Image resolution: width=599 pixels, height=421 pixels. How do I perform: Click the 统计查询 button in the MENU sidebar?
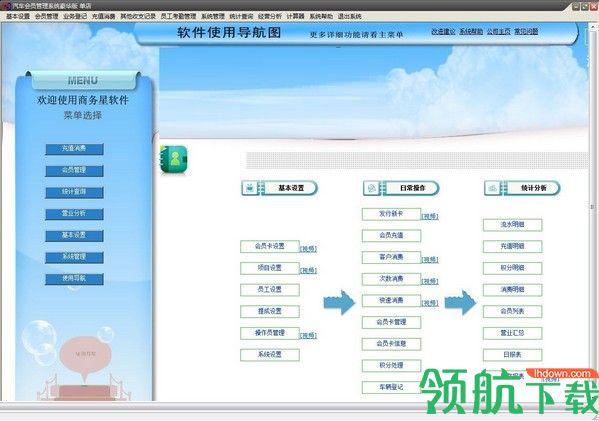tap(74, 193)
